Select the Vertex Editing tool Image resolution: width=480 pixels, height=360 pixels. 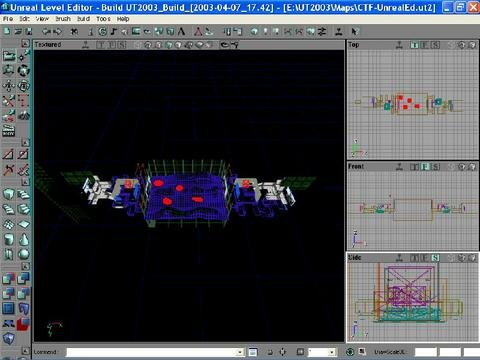click(24, 56)
